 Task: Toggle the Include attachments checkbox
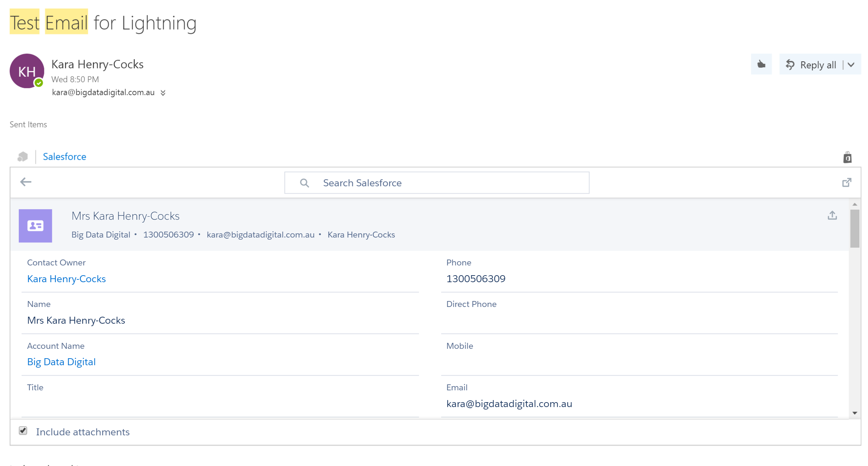pyautogui.click(x=23, y=431)
